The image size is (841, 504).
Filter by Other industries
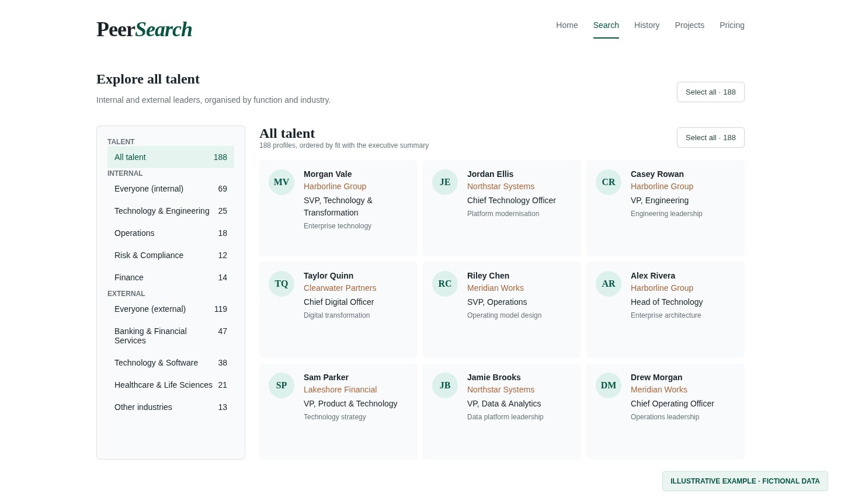pyautogui.click(x=171, y=407)
